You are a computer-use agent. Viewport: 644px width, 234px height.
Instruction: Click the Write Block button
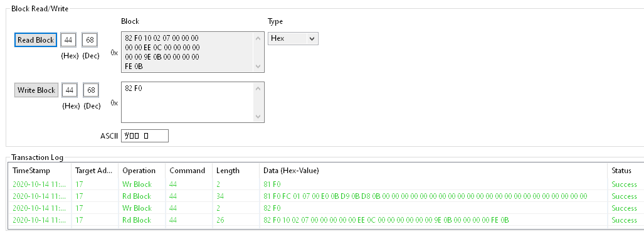(x=36, y=90)
